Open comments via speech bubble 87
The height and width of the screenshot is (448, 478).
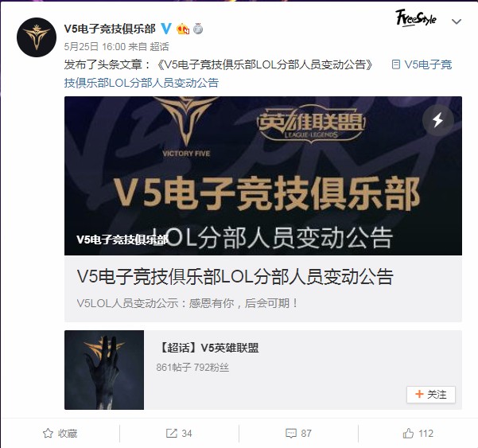tap(298, 433)
